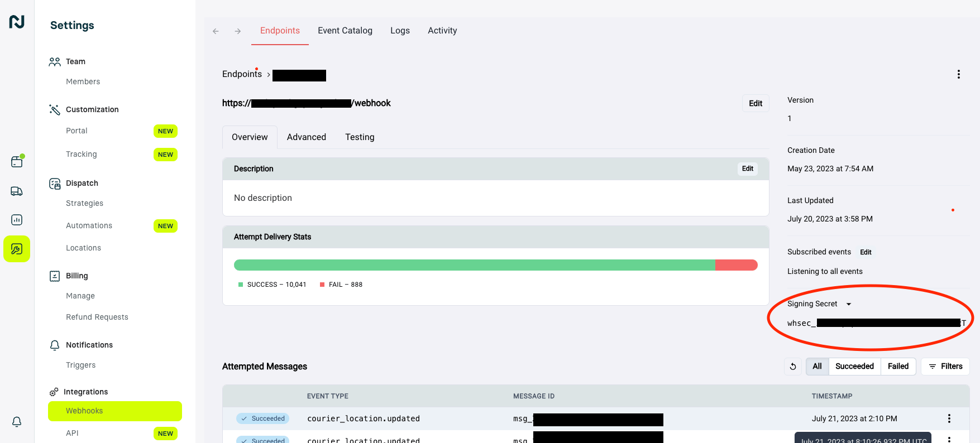980x443 pixels.
Task: Open Portal customization page
Action: click(x=77, y=131)
